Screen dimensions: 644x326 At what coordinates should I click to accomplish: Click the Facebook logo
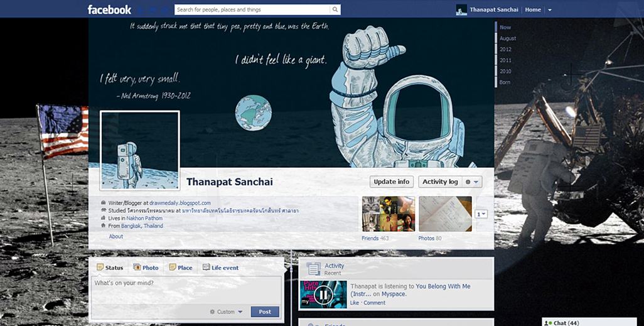pos(109,9)
